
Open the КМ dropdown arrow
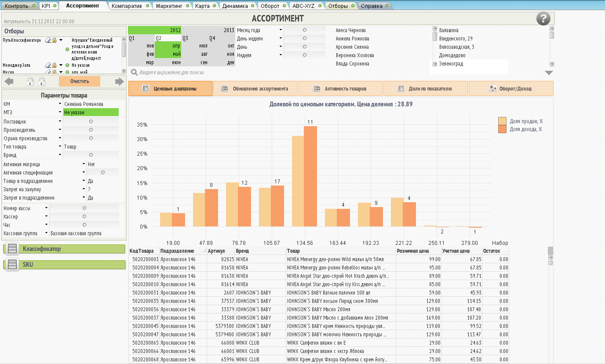click(60, 104)
